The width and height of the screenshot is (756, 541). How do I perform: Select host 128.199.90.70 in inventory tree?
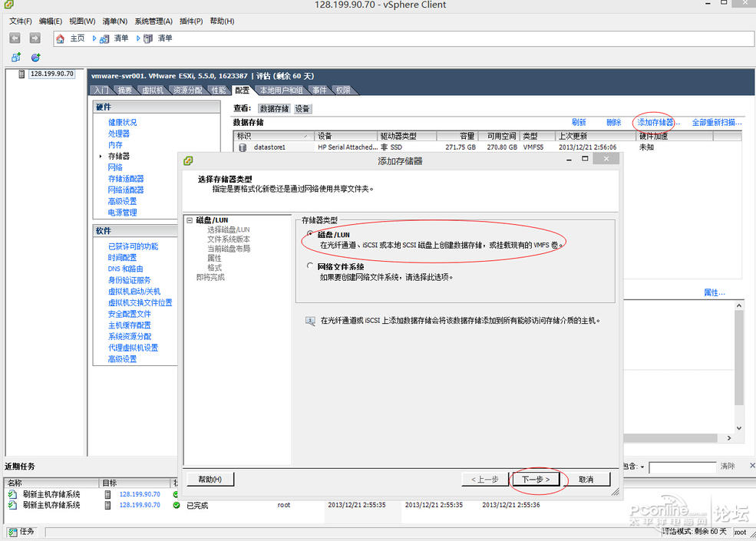tap(52, 74)
